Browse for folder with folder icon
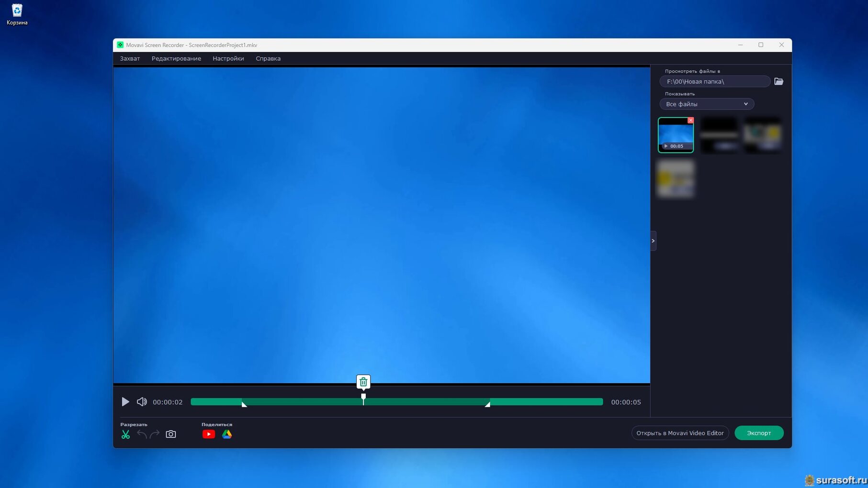 pos(778,81)
